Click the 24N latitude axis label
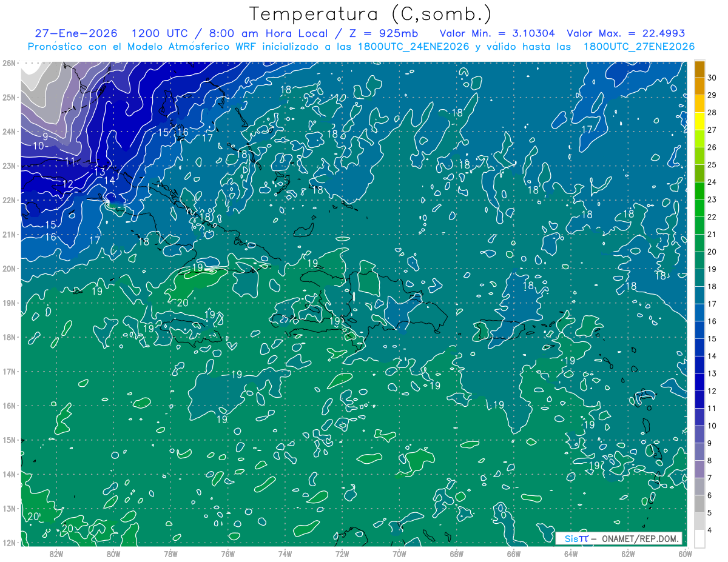The width and height of the screenshot is (728, 562). coord(9,132)
